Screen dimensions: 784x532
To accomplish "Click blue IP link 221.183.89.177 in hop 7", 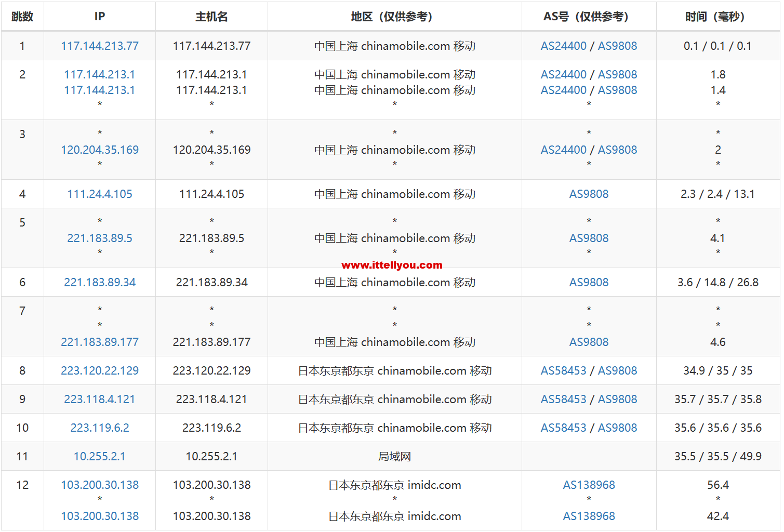I will tap(100, 342).
